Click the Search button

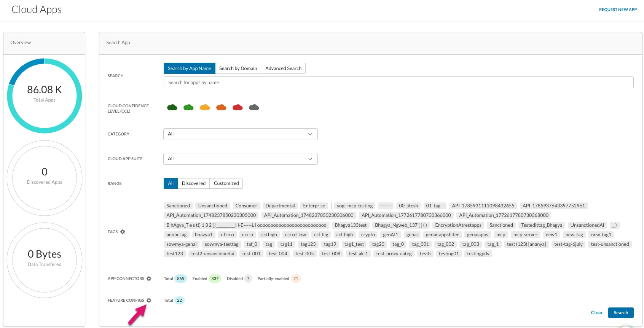pyautogui.click(x=621, y=313)
